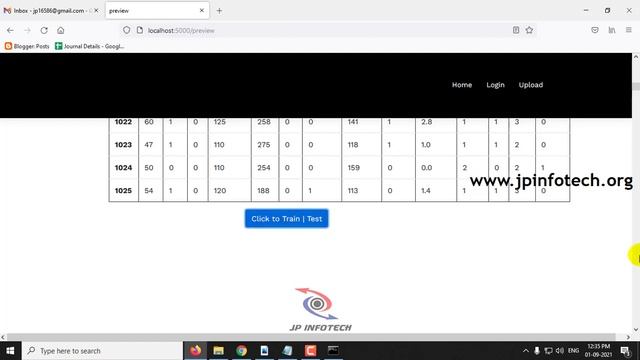Screen dimensions: 640x360
Task: Open the red Camtasia icon in taskbar
Action: click(x=310, y=351)
